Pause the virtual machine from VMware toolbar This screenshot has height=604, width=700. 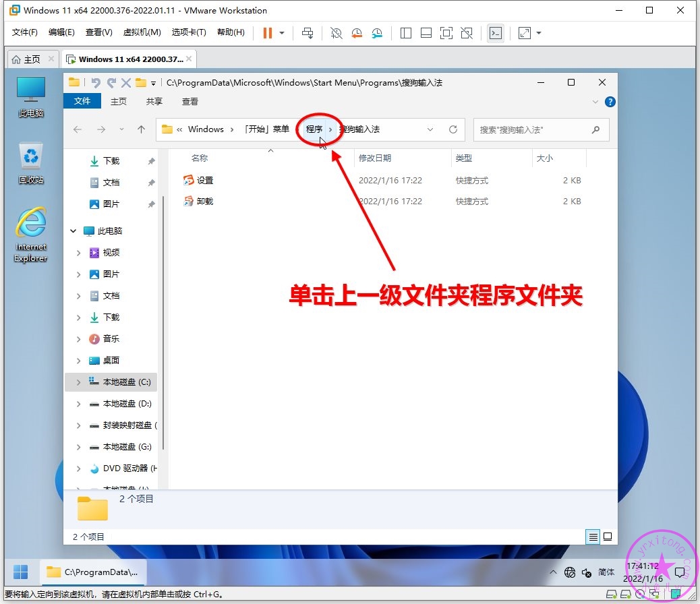tap(268, 33)
